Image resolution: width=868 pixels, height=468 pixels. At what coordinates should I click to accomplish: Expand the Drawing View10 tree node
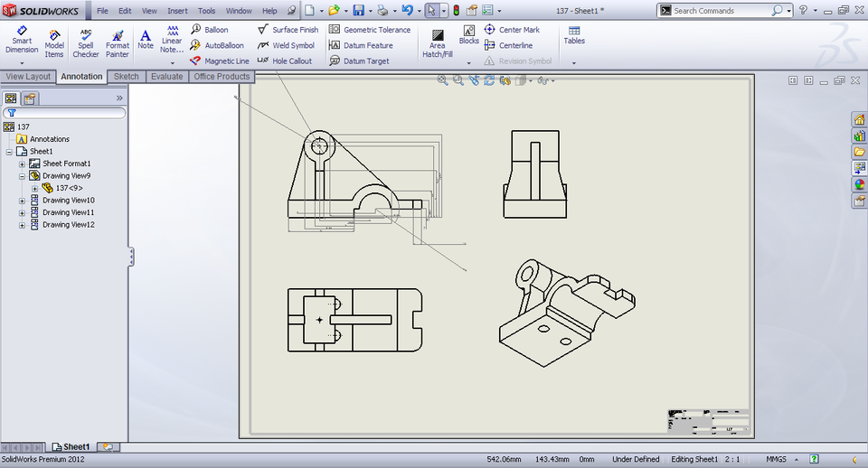(22, 201)
